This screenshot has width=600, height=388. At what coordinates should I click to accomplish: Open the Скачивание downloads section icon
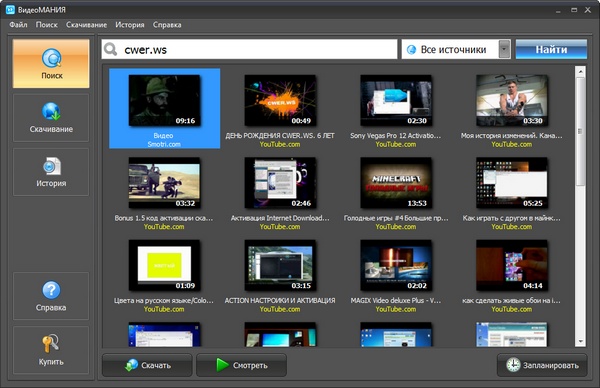coord(51,112)
